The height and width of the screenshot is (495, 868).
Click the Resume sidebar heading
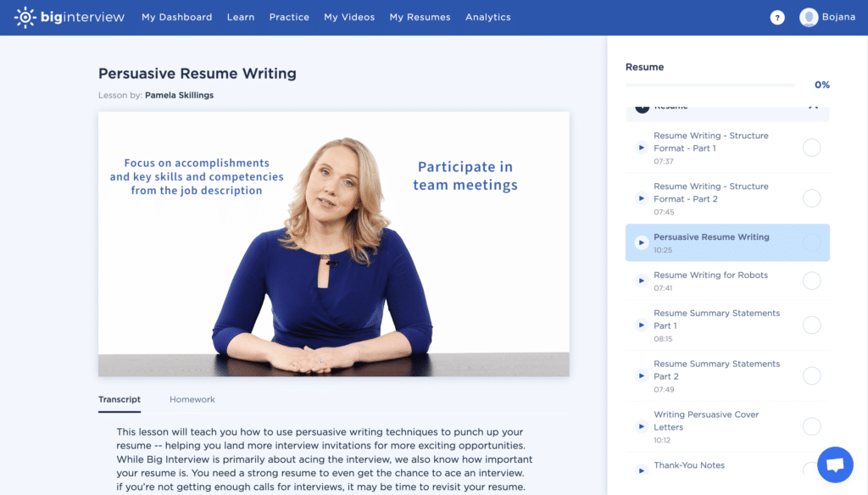(x=644, y=67)
